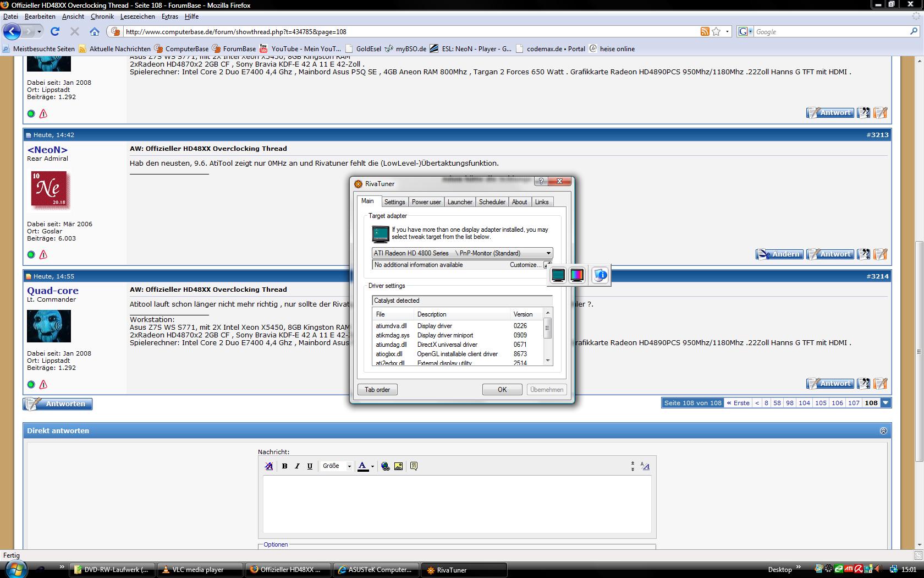Open the page navigation dropdown arrow after 108
This screenshot has height=578, width=924.
click(x=886, y=403)
